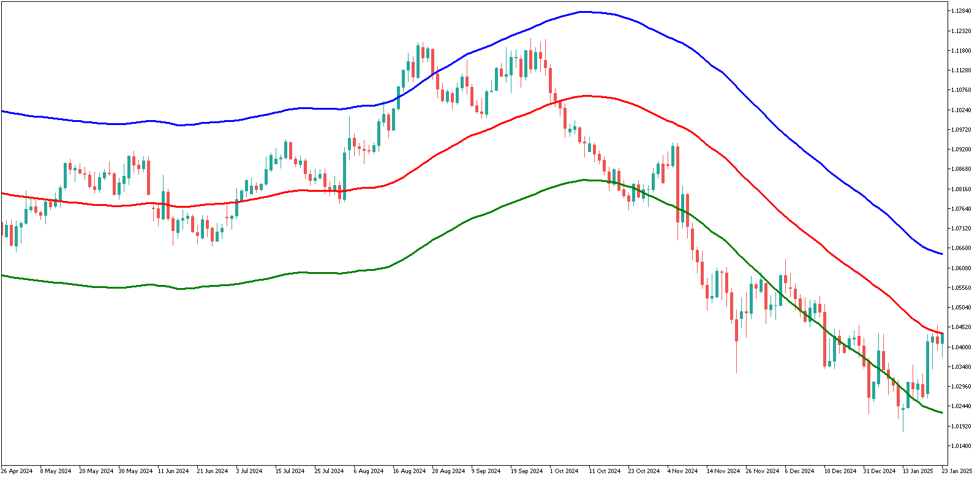Viewport: 980px width, 478px height.
Task: Click the 1.05560 price label
Action: click(961, 287)
